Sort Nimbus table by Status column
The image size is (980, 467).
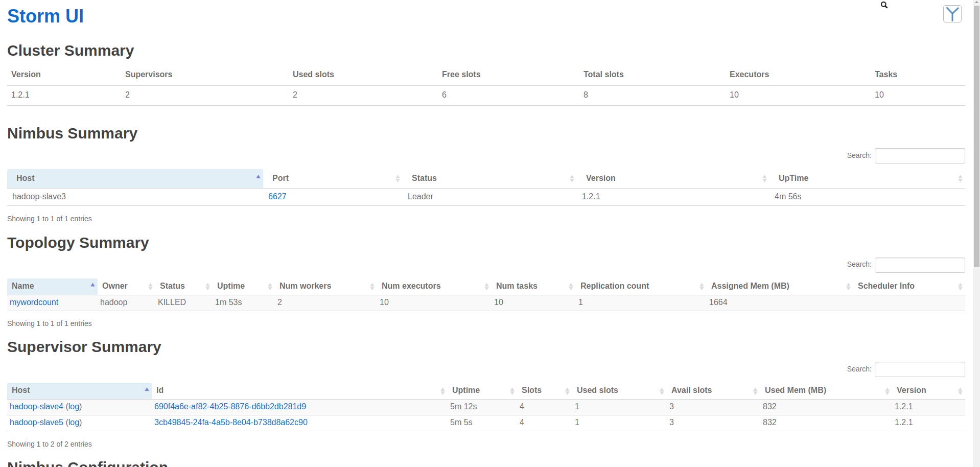[489, 178]
